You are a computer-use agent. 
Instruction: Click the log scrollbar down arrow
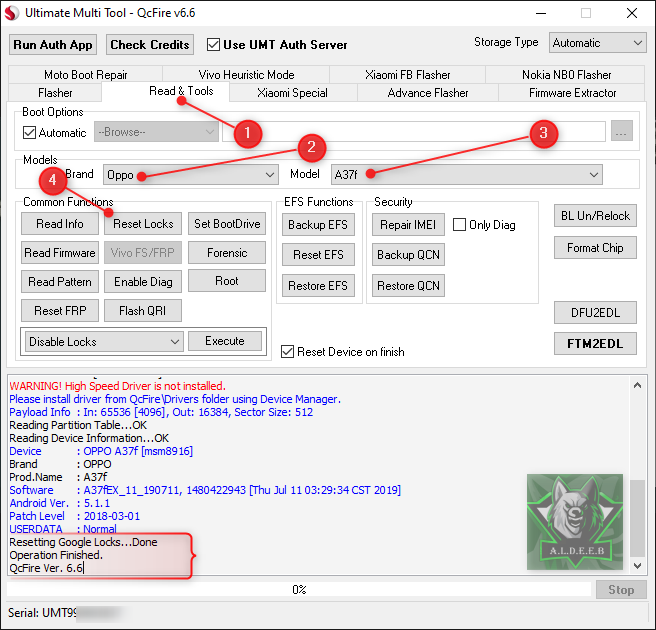637,566
